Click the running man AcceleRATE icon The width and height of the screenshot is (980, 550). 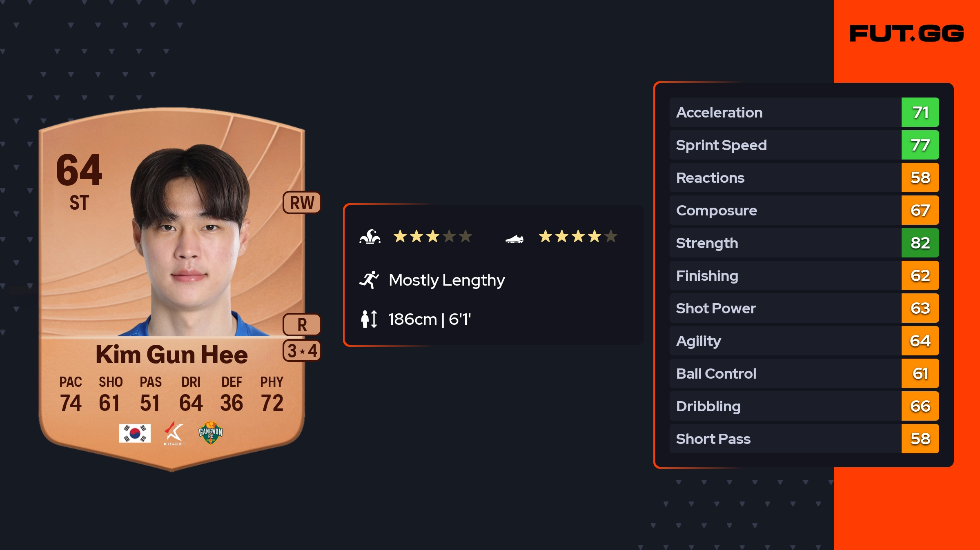coord(369,280)
